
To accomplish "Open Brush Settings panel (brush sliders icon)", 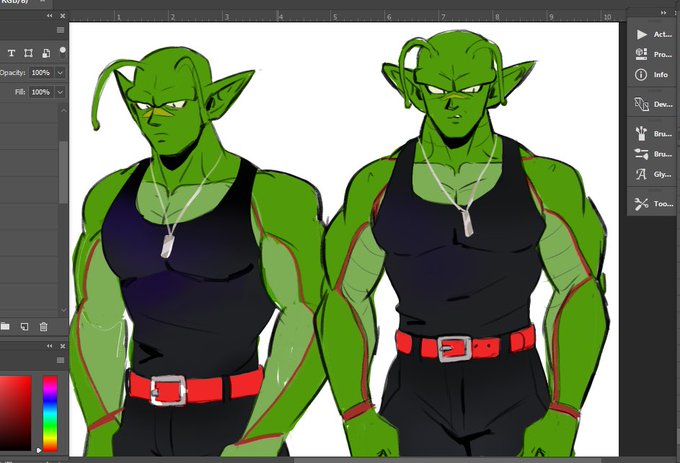I will (x=641, y=154).
